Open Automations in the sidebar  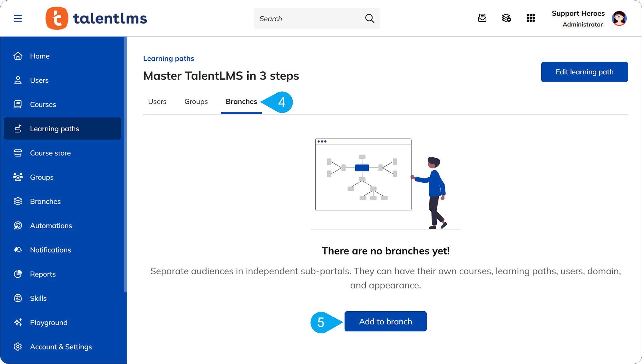pyautogui.click(x=62, y=225)
